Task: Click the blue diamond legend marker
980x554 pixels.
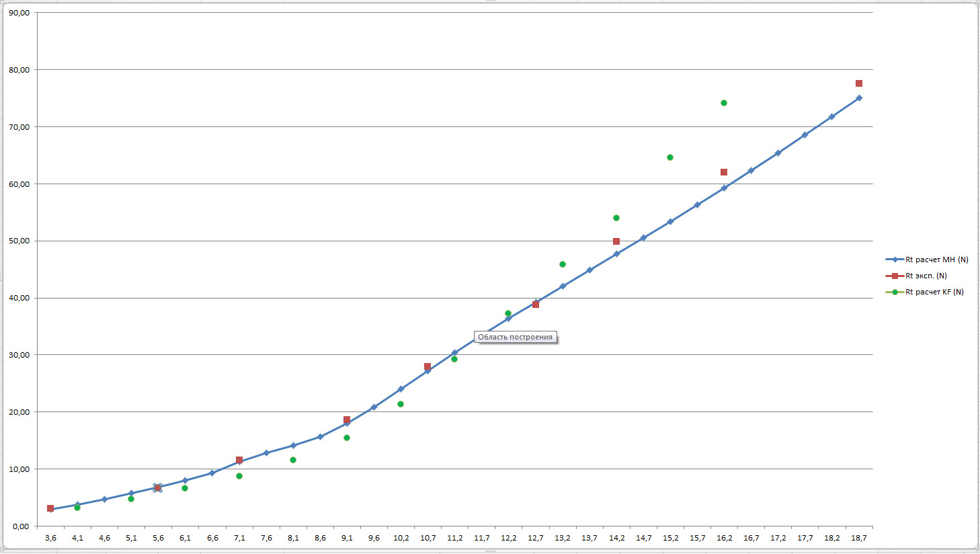Action: 895,260
